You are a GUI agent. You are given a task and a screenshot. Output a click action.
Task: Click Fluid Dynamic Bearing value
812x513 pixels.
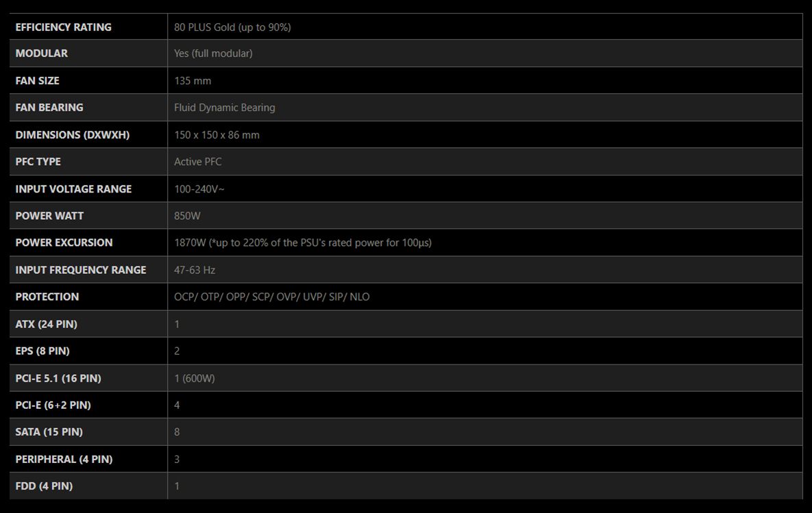click(x=225, y=108)
